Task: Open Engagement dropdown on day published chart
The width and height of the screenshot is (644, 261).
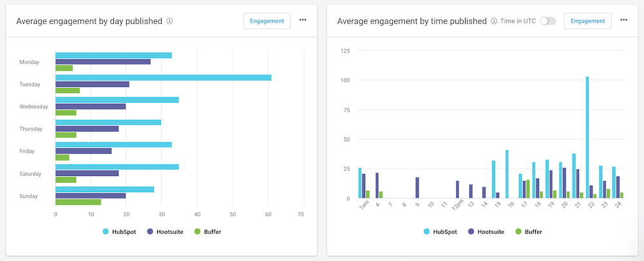Action: [x=267, y=21]
